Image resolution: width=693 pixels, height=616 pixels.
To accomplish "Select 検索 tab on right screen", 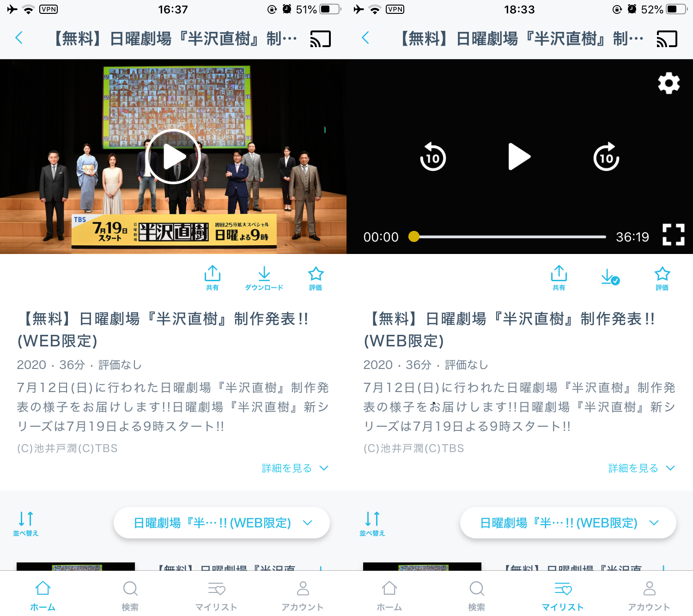I will (x=476, y=596).
